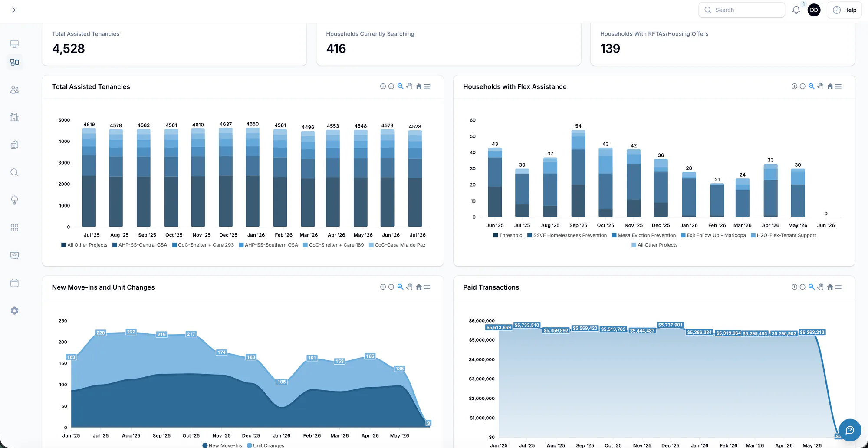Reset zoom with home icon on New Move-Ins chart
Screen dimensions: 868x448
tap(419, 287)
